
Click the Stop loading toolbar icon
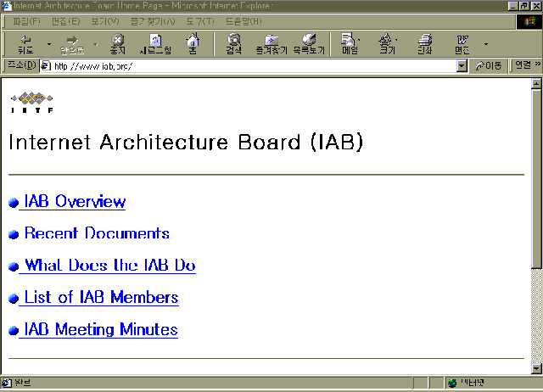pyautogui.click(x=118, y=40)
